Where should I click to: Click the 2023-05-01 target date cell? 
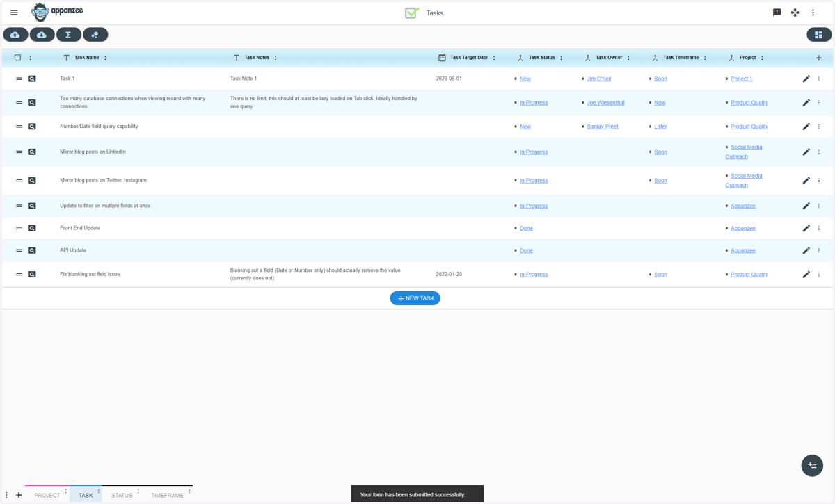[449, 79]
